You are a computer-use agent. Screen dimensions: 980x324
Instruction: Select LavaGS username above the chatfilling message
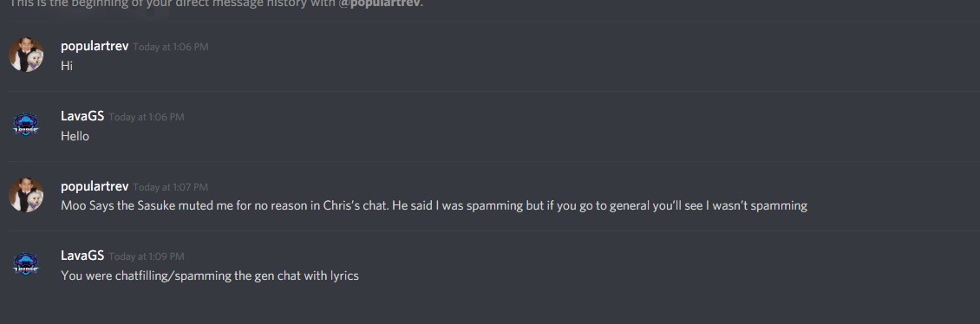pos(82,256)
